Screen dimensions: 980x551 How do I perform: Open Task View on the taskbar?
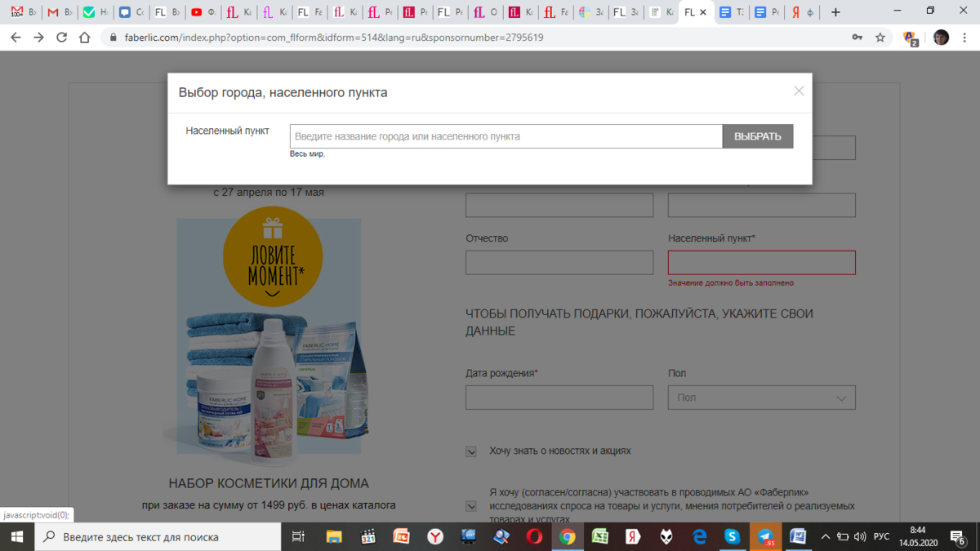298,536
